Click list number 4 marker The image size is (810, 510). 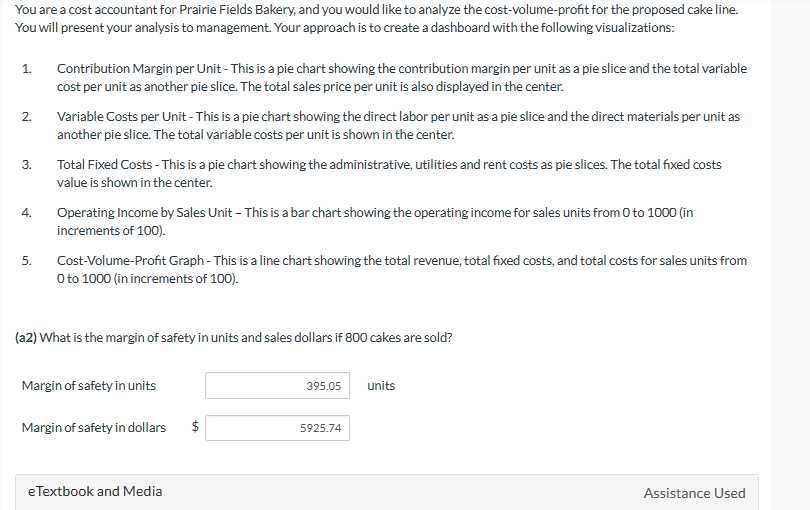25,212
